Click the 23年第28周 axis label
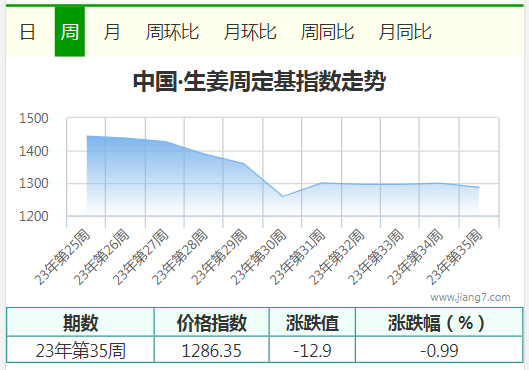The width and height of the screenshot is (529, 370). tap(180, 257)
